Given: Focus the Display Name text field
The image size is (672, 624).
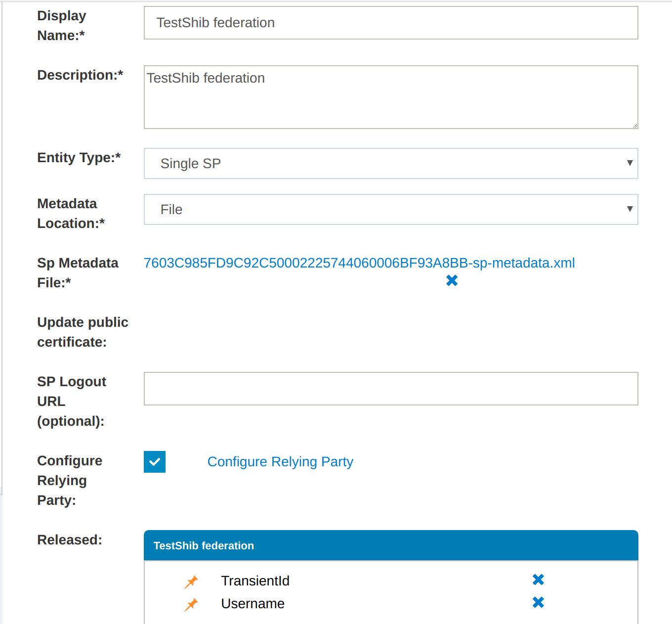Looking at the screenshot, I should point(390,23).
